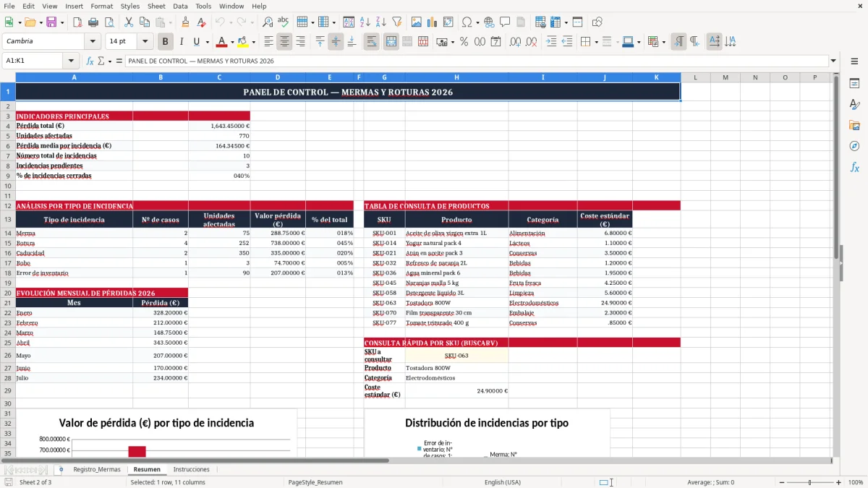
Task: Insert a hyperlink using globe icon
Action: 489,22
